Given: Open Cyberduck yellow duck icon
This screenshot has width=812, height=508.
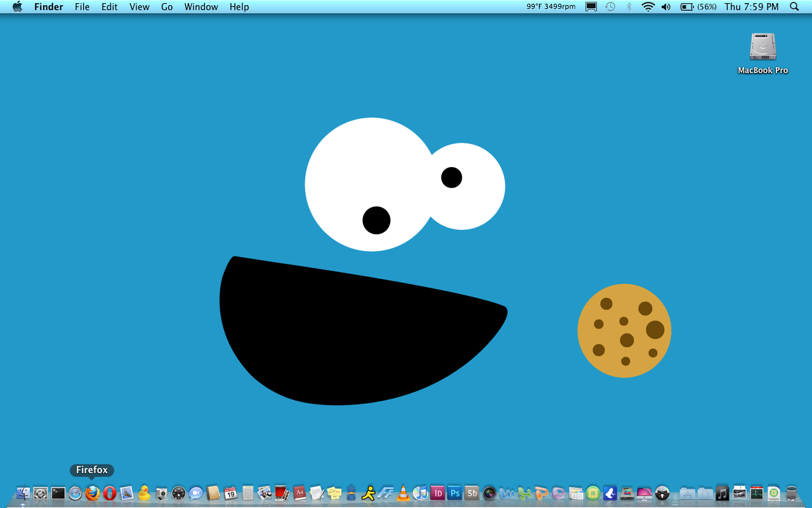Looking at the screenshot, I should (144, 493).
